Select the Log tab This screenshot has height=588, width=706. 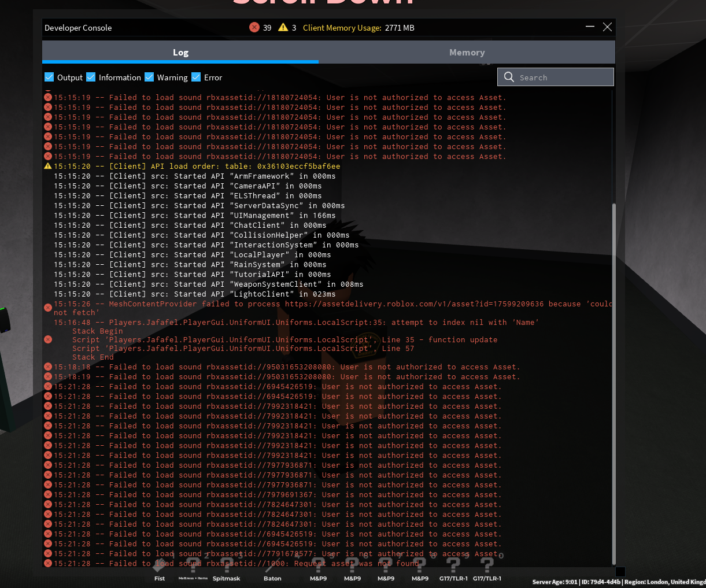pos(180,53)
